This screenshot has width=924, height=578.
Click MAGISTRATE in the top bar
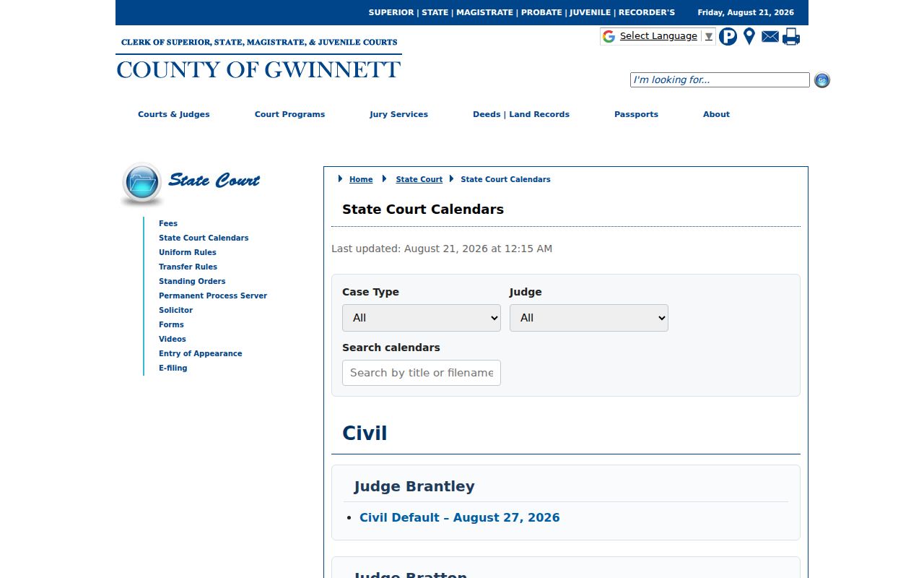pos(484,12)
